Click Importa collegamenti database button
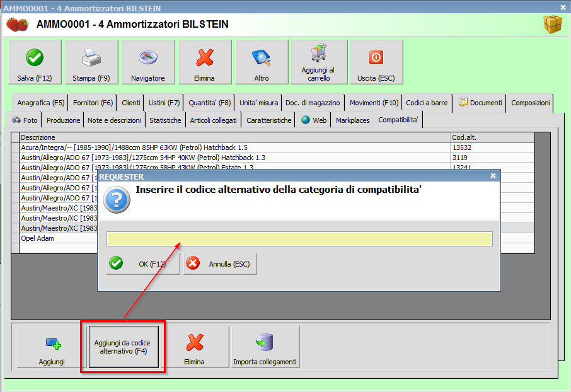Screen dimensions: 571x392 coord(265,347)
